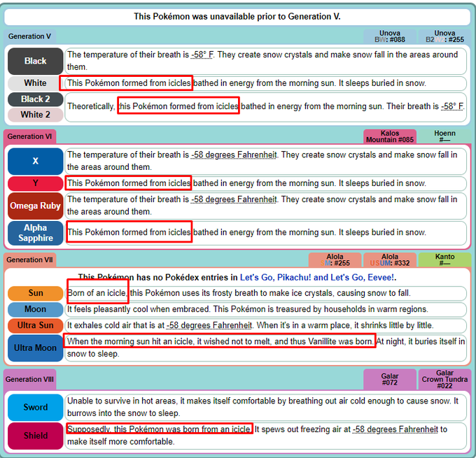Viewport: 476px width, 458px height.
Task: Open the Moon game label
Action: coord(36,309)
